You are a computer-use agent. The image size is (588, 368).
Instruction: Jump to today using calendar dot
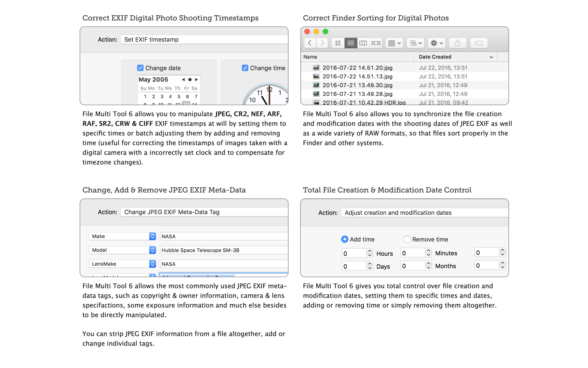click(x=190, y=80)
